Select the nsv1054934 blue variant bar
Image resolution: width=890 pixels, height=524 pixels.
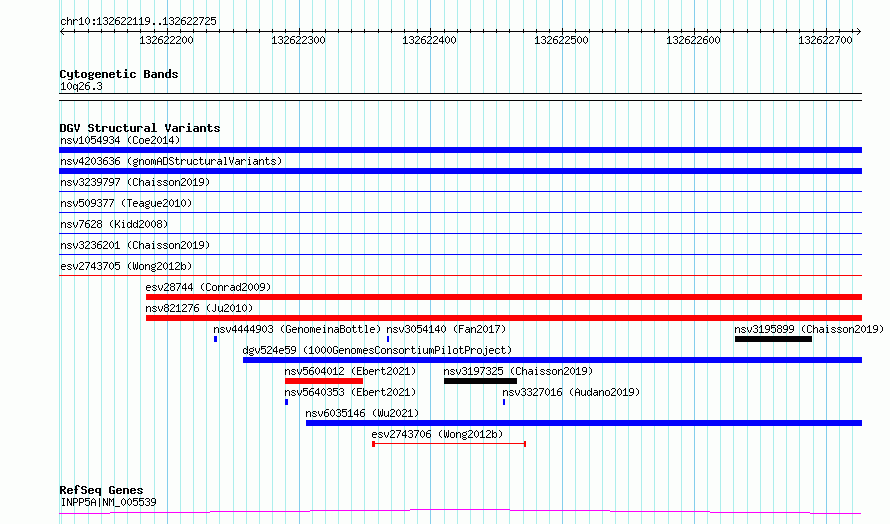click(x=460, y=150)
